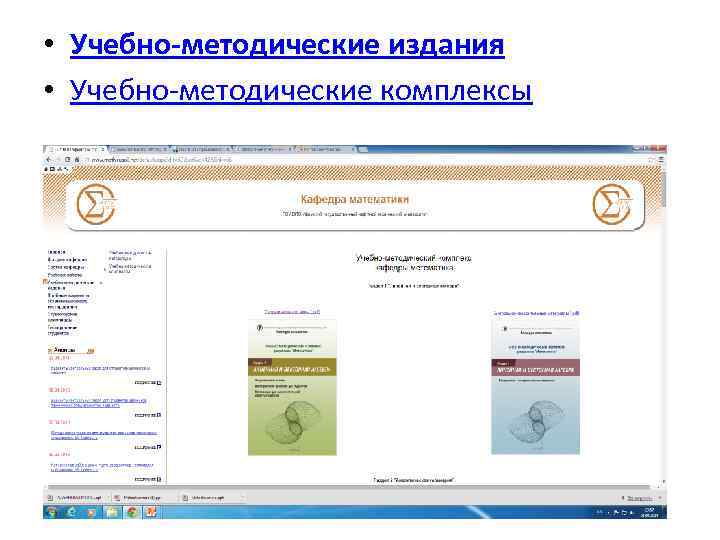Open the green textbook cover thumbnail

click(x=292, y=388)
